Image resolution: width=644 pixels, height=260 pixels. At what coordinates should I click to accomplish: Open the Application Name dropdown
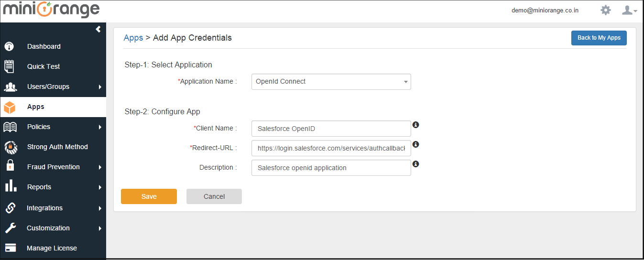pyautogui.click(x=331, y=82)
